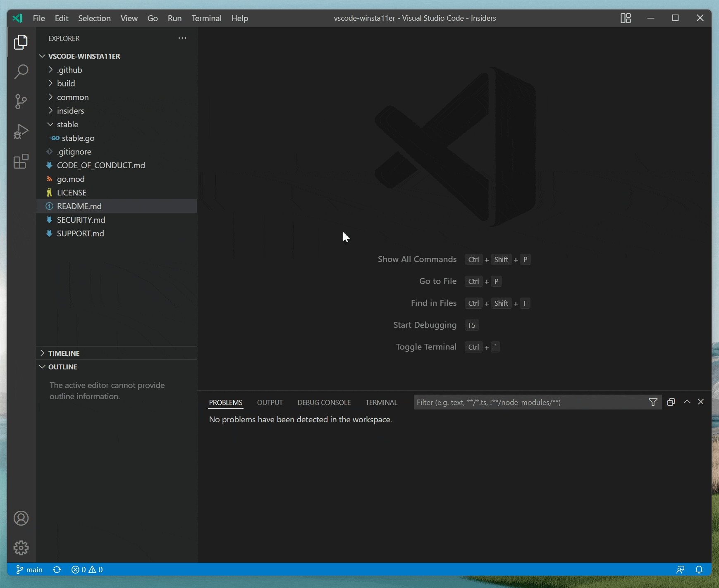Open the Run and Debug view icon

click(x=21, y=131)
